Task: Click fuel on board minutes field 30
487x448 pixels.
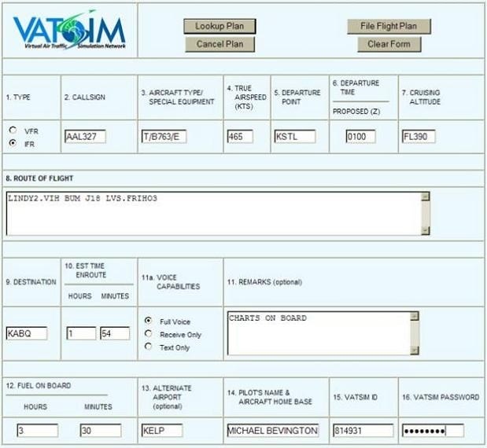Action: coord(101,431)
